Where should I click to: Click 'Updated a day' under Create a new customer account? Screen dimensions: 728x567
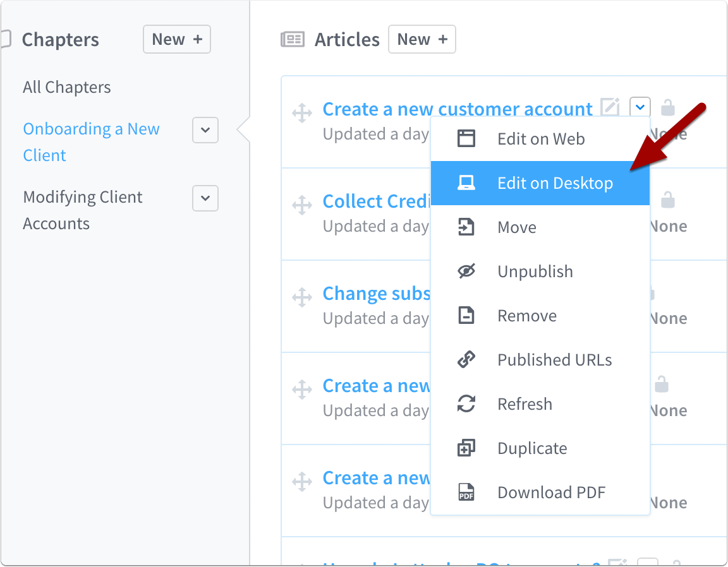376,134
